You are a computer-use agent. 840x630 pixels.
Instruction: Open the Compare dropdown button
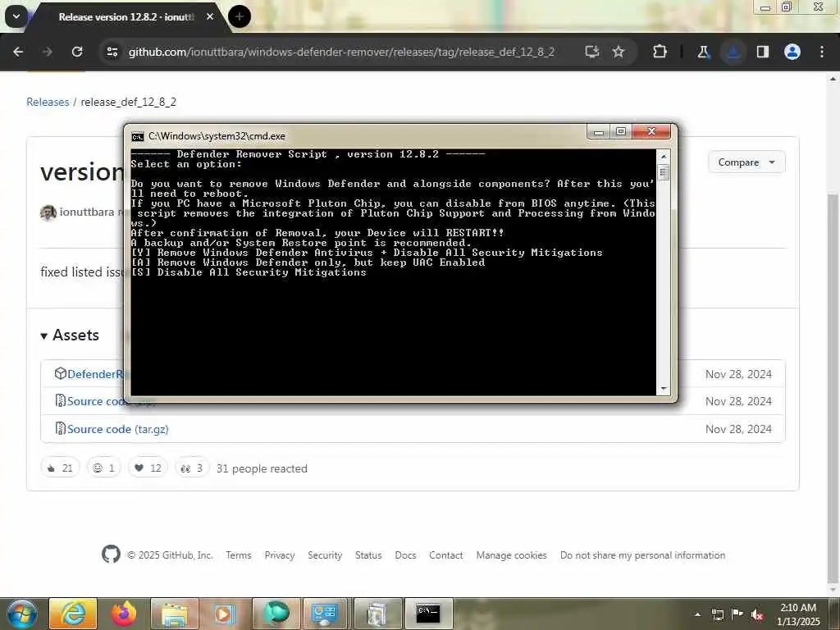tap(746, 162)
